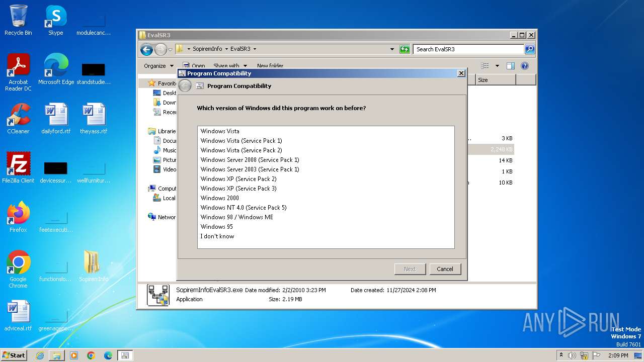Click Cancel in Program Compatibility dialog
The height and width of the screenshot is (362, 644).
(x=445, y=269)
